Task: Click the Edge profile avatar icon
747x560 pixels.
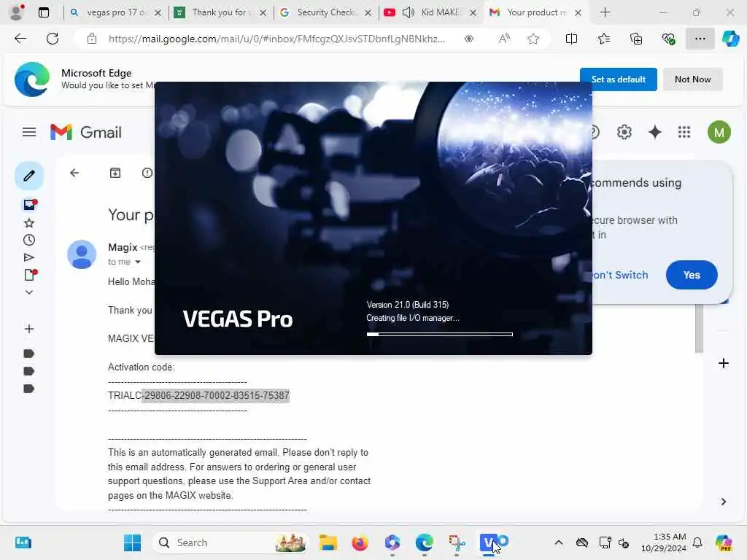Action: [x=17, y=12]
